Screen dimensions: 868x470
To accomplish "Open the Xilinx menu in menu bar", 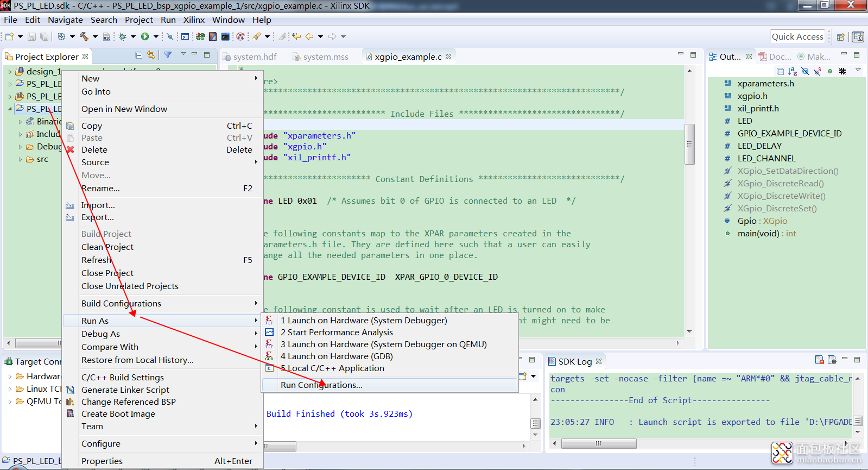I will pos(194,20).
